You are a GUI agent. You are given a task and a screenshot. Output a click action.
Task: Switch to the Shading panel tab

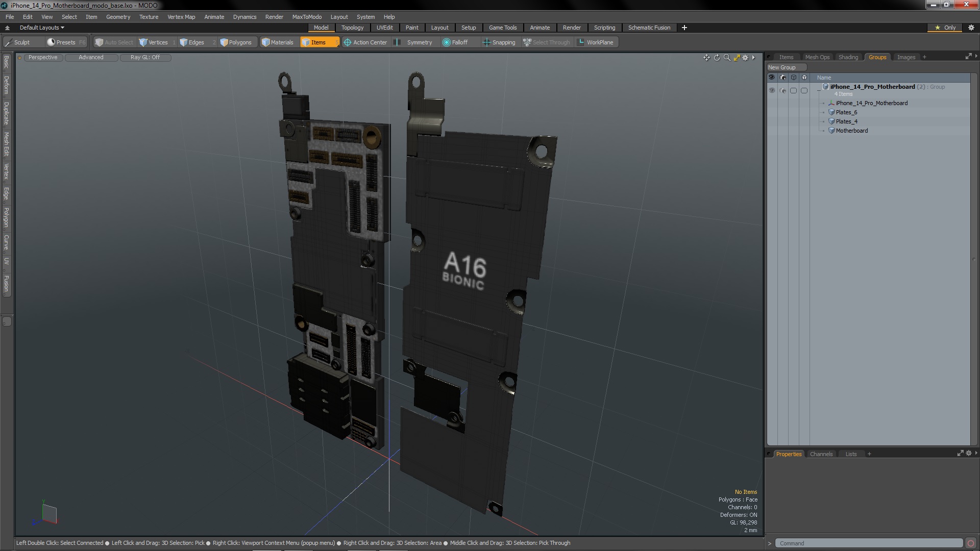tap(848, 57)
